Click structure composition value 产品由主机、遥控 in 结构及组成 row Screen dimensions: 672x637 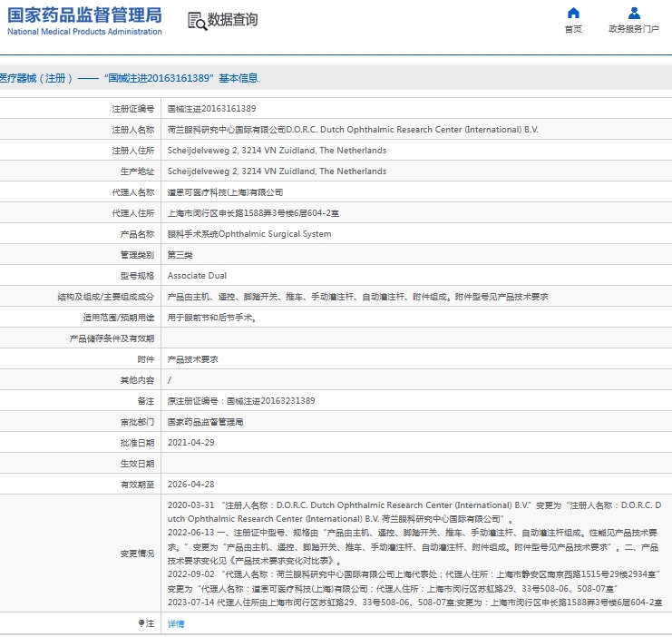pyautogui.click(x=358, y=297)
